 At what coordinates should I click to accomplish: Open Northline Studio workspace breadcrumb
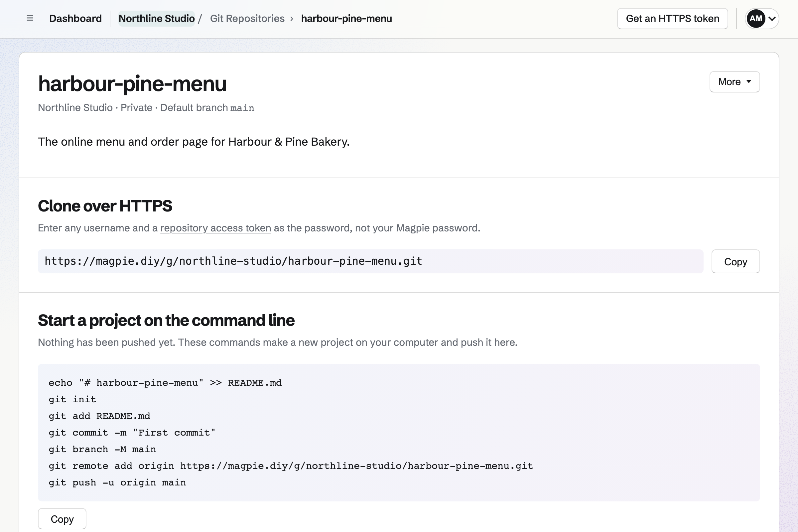coord(156,18)
